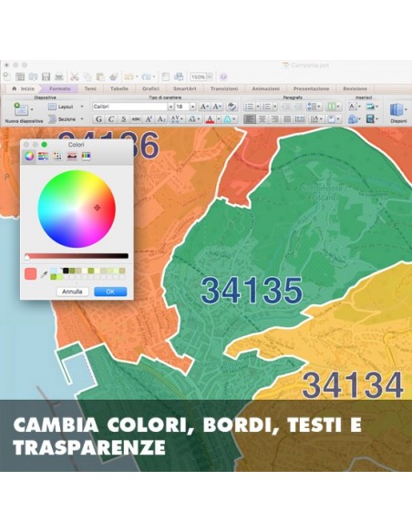Toggle strikethrough abc formatting
The height and width of the screenshot is (532, 412).
(136, 119)
